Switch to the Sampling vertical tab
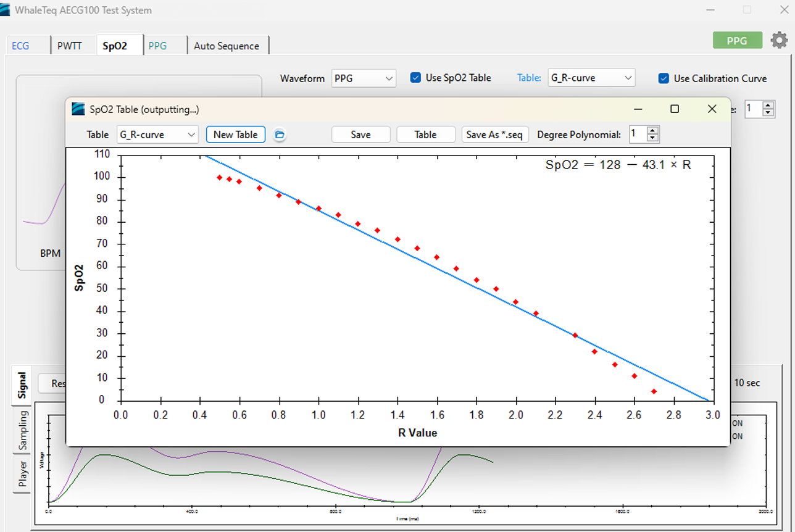This screenshot has width=795, height=532. tap(22, 430)
